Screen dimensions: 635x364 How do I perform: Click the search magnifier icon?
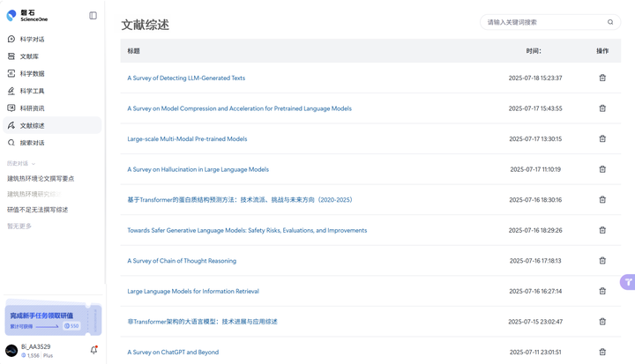point(610,22)
